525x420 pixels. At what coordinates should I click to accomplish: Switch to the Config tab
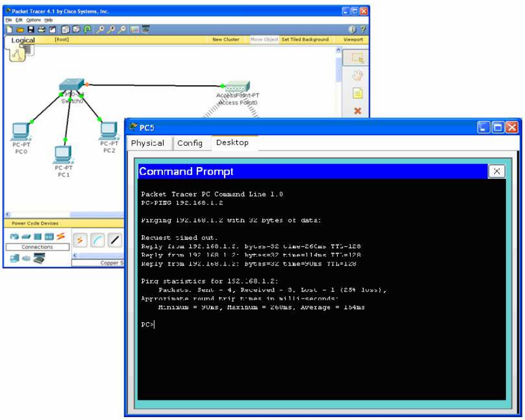pos(190,143)
